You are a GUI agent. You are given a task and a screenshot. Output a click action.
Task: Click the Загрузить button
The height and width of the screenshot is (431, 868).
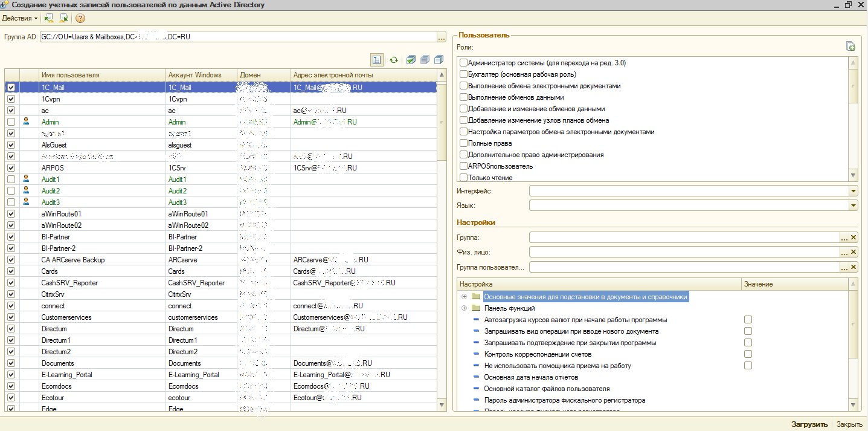pyautogui.click(x=809, y=424)
